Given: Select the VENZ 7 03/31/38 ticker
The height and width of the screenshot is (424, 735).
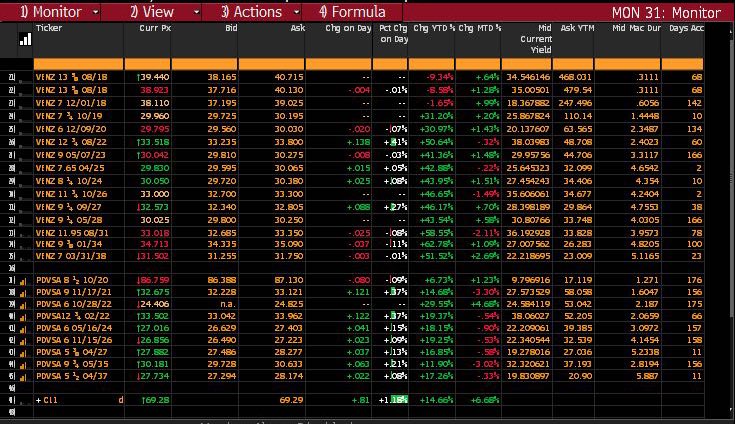Looking at the screenshot, I should point(71,256).
